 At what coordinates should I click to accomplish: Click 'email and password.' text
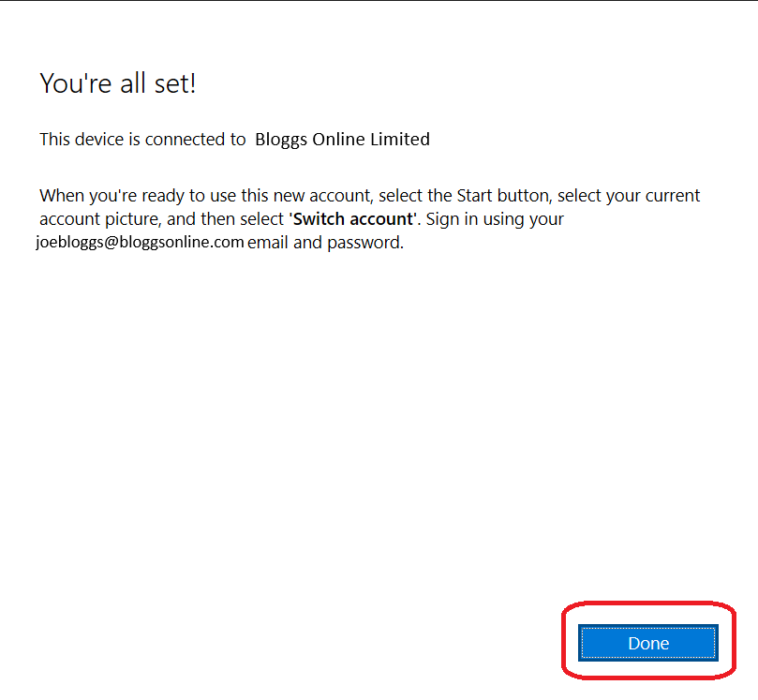click(325, 242)
